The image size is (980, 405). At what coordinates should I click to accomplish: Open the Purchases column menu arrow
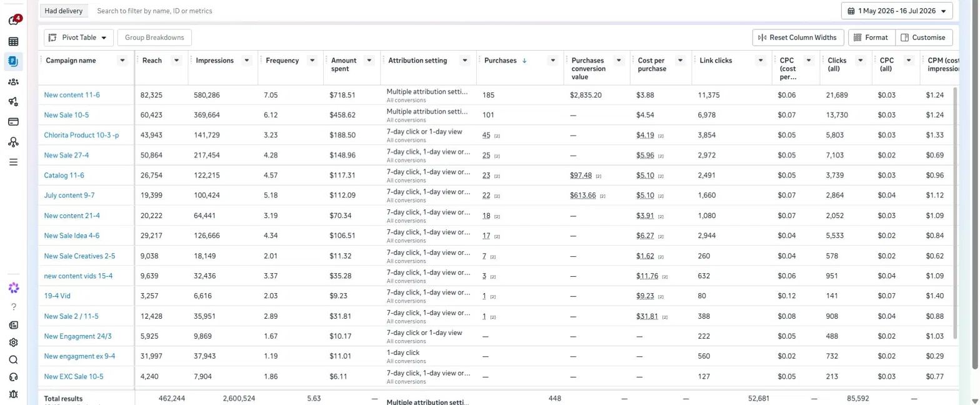[x=552, y=61]
